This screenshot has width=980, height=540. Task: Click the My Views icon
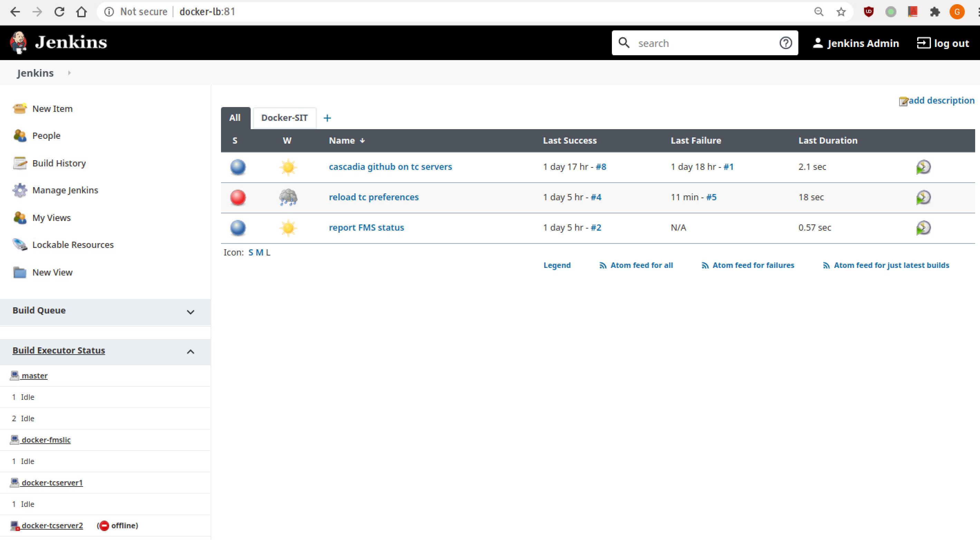[x=20, y=218]
